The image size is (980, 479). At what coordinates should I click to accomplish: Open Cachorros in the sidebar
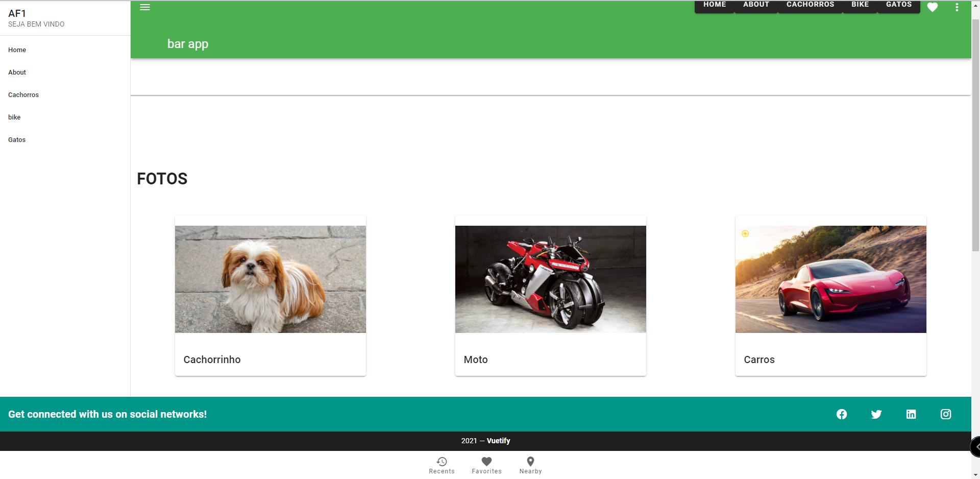click(65, 95)
